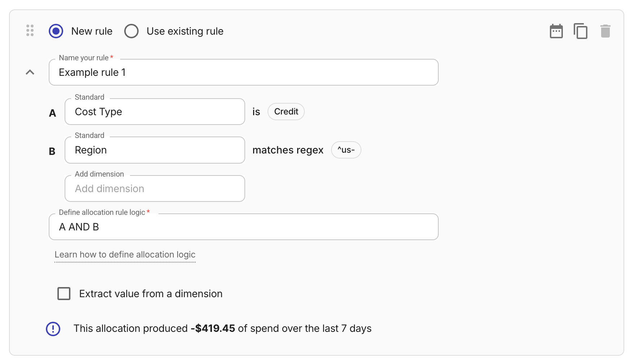Click the 'is' operator for Cost Type
Viewport: 634px width, 364px height.
pyautogui.click(x=256, y=112)
